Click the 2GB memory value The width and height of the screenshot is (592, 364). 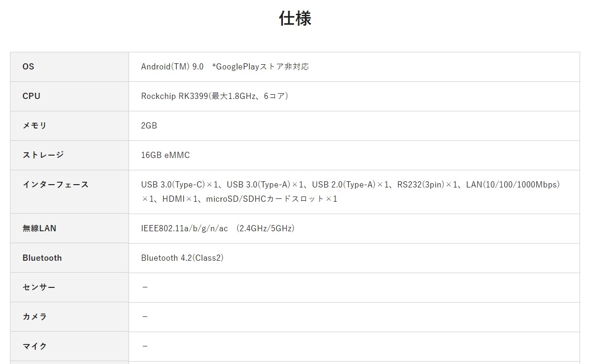[x=149, y=126]
